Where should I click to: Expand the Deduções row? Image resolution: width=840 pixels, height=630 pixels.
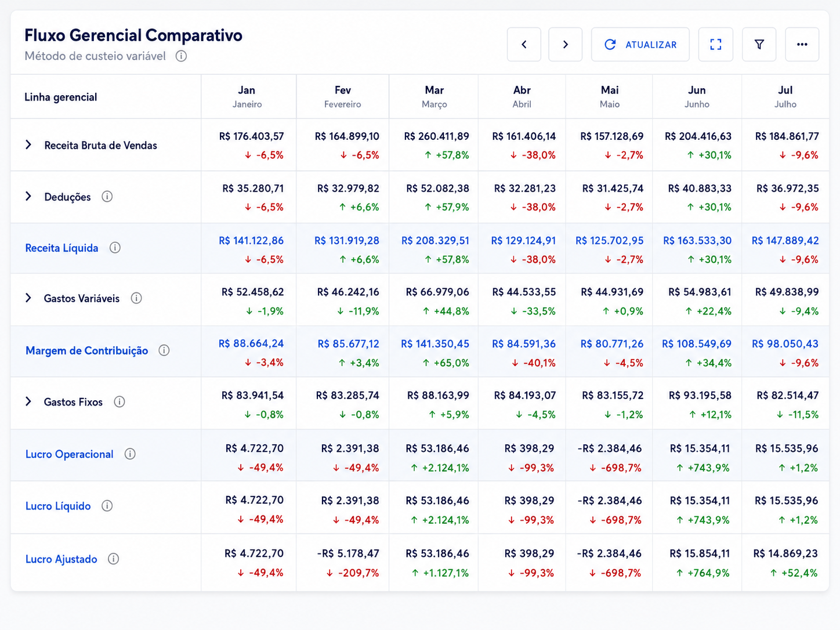pos(28,197)
